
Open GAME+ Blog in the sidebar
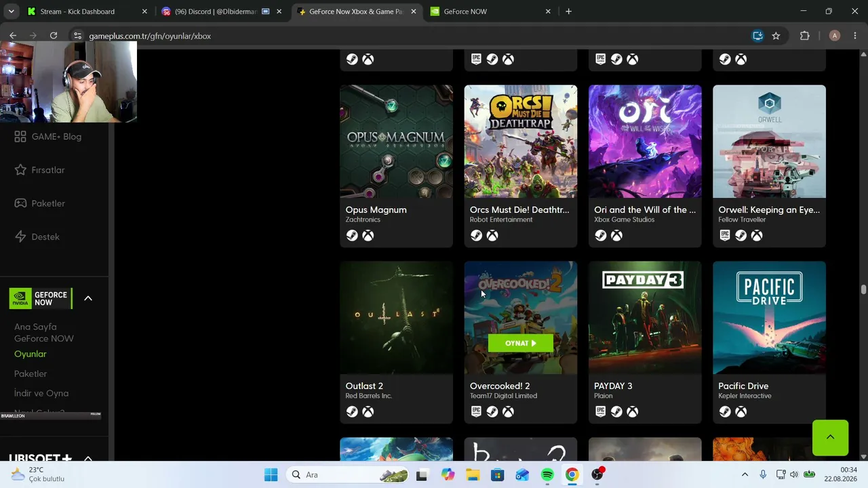click(47, 136)
